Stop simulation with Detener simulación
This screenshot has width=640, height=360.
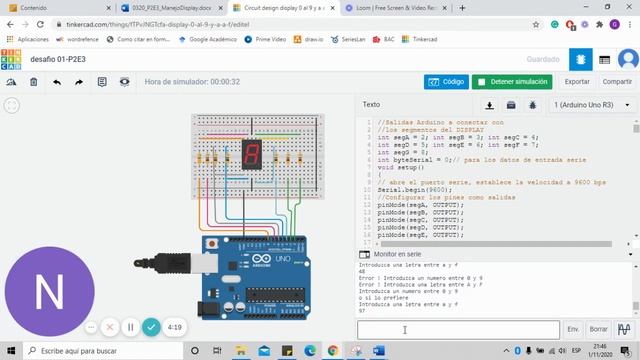(x=512, y=82)
